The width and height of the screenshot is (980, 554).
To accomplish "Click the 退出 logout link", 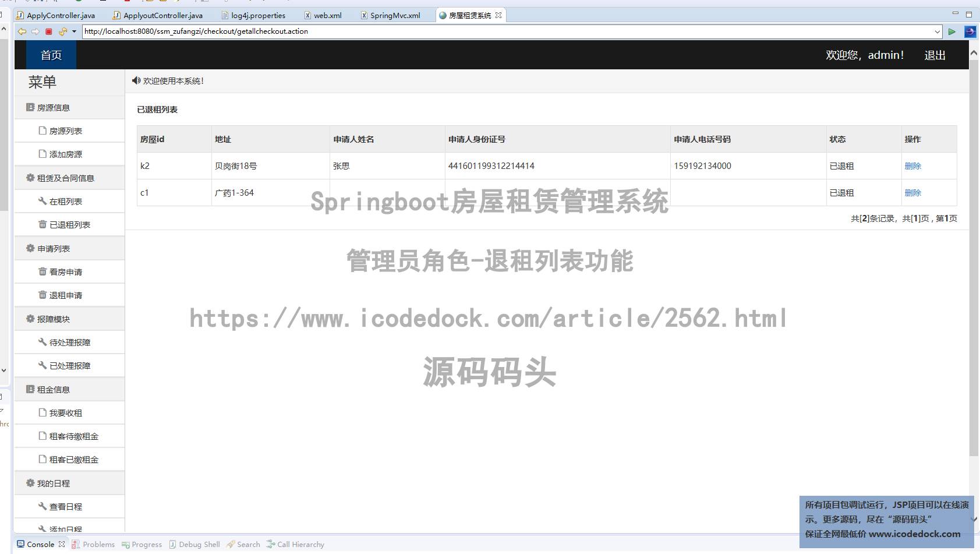I will coord(935,55).
